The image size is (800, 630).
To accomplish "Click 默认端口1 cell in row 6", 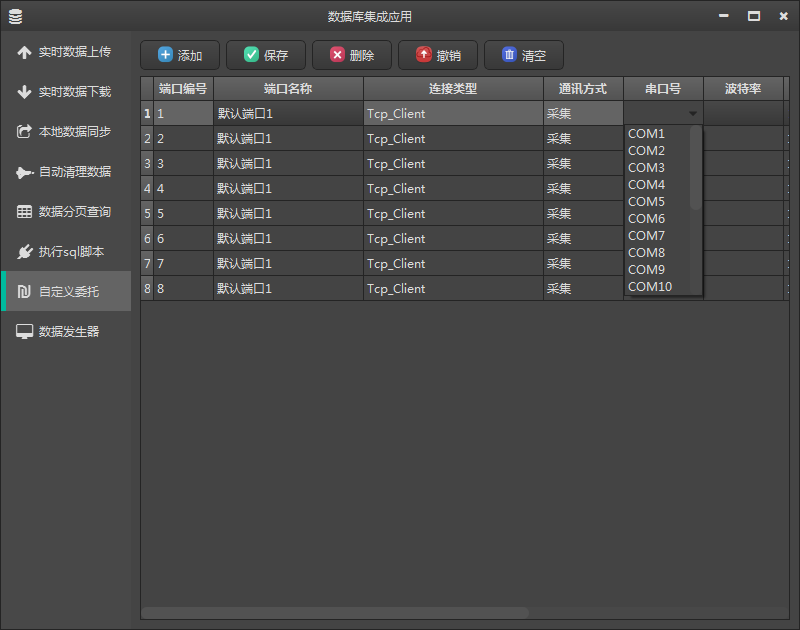I will coord(288,238).
